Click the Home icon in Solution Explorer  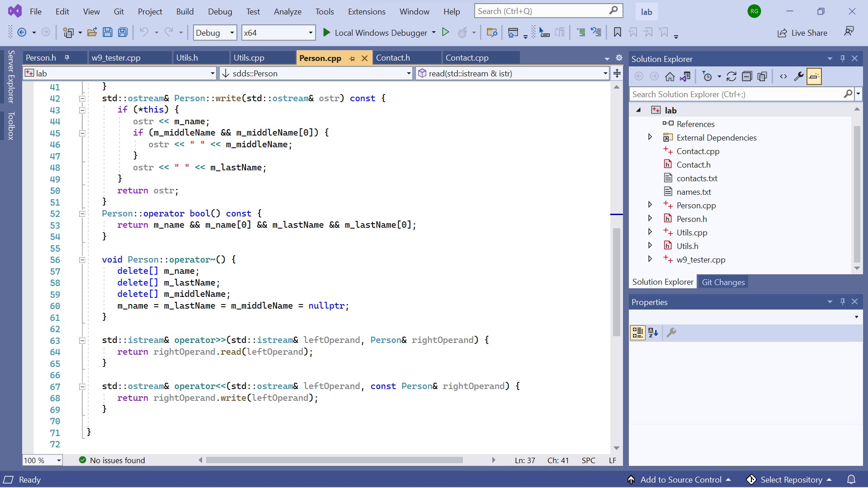[x=670, y=77]
